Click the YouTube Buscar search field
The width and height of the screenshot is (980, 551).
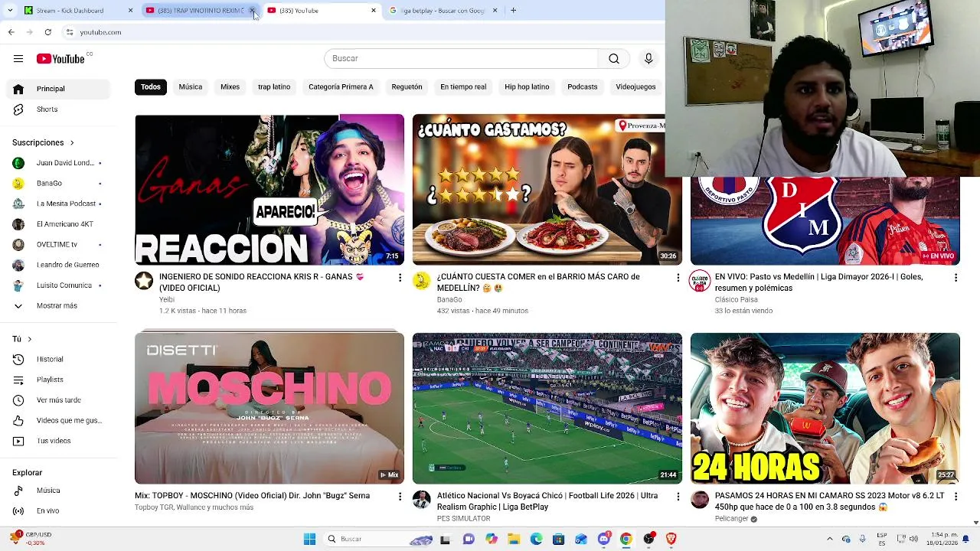[x=461, y=59]
